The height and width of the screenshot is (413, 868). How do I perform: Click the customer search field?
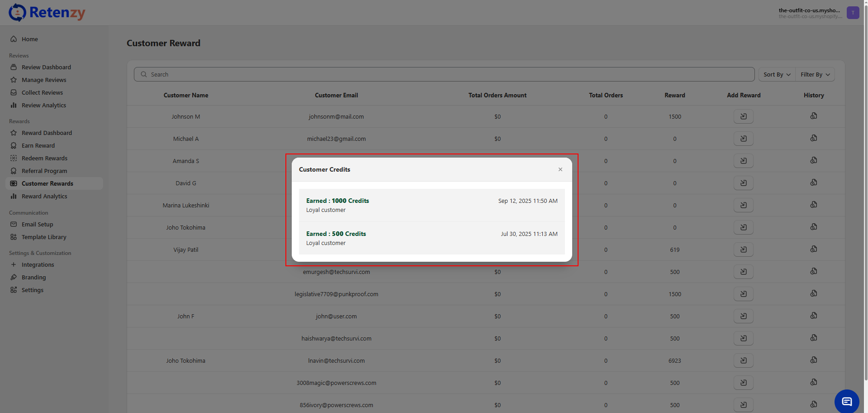point(443,75)
